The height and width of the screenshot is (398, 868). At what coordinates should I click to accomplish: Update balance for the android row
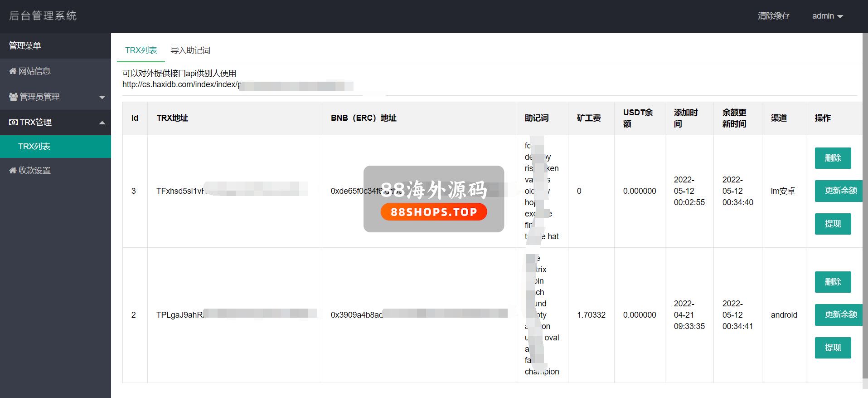839,314
